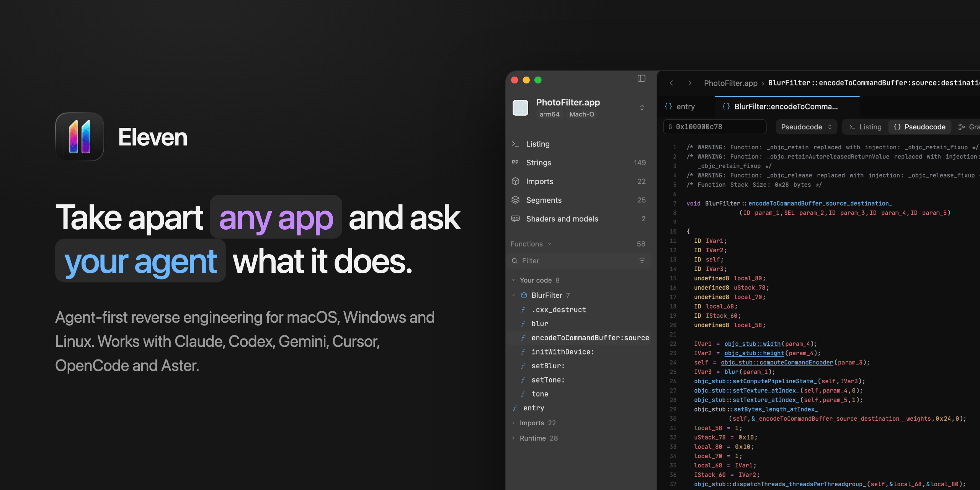Follow the objc_stub::height link

754,353
